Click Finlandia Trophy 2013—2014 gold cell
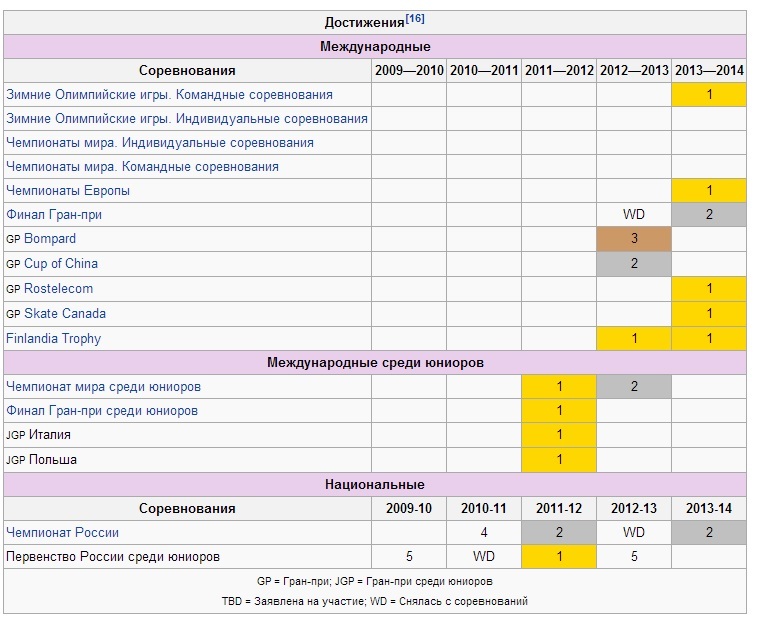The image size is (759, 625). coord(709,338)
